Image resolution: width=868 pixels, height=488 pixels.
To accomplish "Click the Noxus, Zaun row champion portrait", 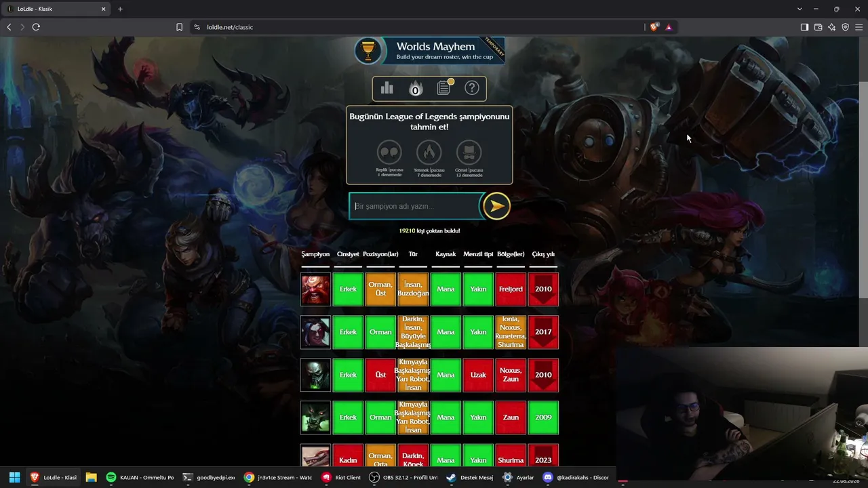I will (x=316, y=375).
